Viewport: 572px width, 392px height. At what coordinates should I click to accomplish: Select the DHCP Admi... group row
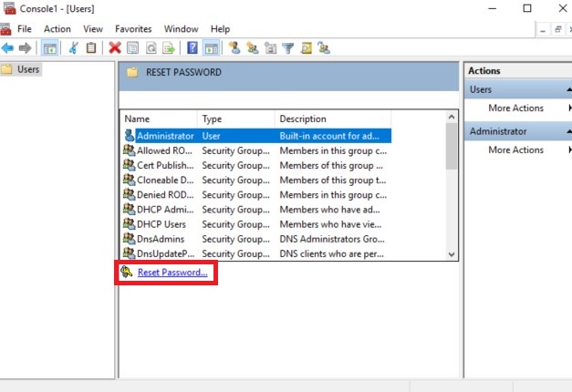tap(257, 210)
